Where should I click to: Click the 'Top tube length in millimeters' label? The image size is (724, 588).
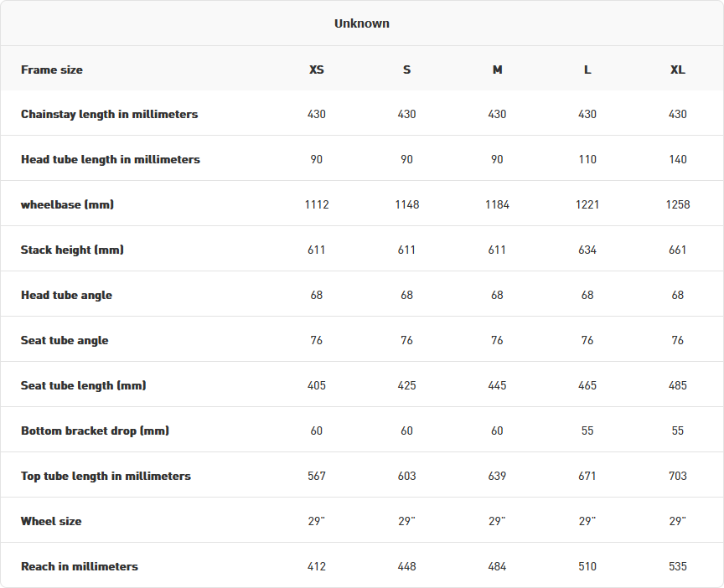pos(106,476)
